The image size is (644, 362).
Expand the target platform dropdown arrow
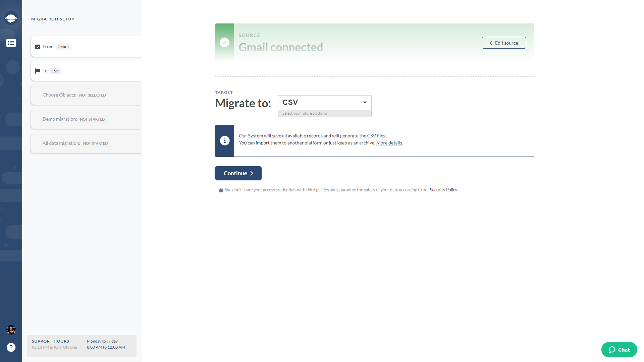(365, 103)
